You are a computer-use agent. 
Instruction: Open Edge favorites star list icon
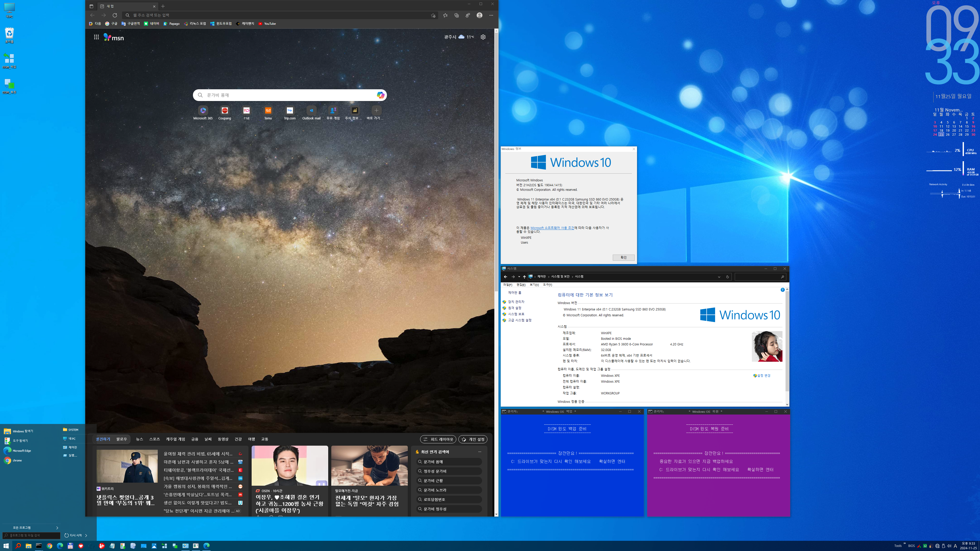click(445, 15)
